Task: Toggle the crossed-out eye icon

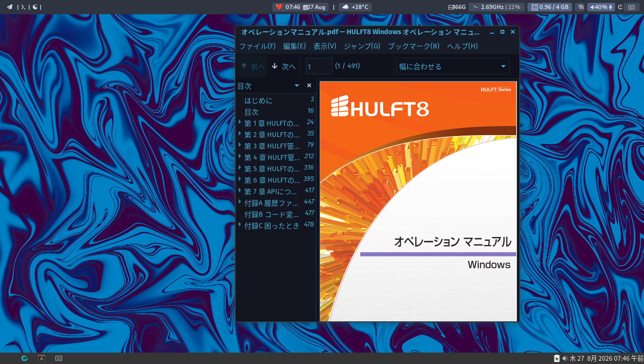Action: (x=580, y=7)
